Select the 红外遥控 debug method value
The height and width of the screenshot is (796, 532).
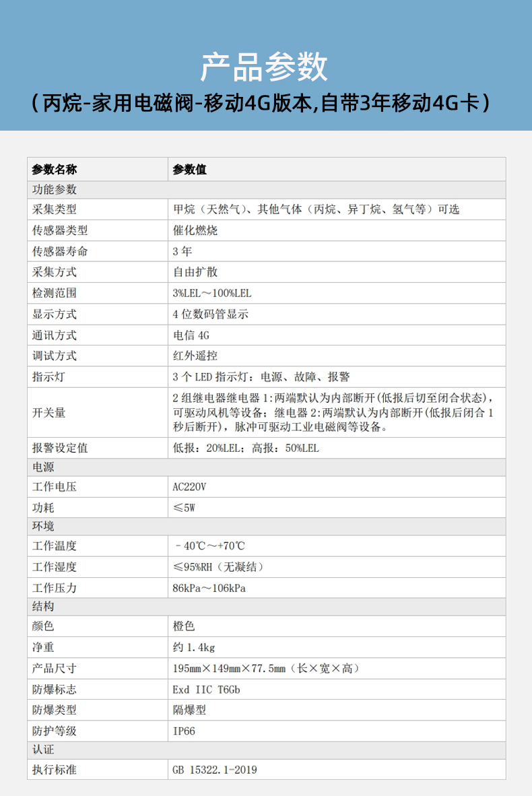click(x=195, y=356)
